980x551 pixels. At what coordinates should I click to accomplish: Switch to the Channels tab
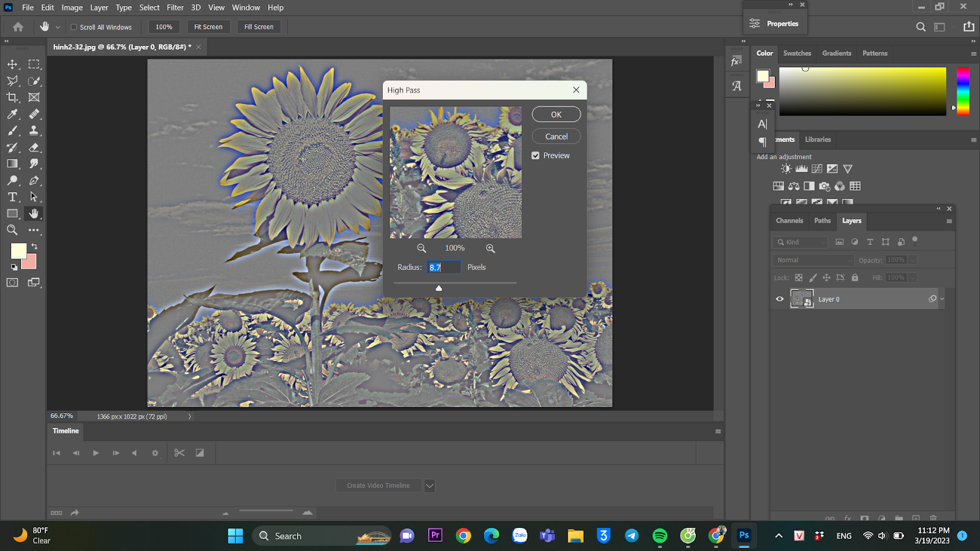tap(789, 220)
